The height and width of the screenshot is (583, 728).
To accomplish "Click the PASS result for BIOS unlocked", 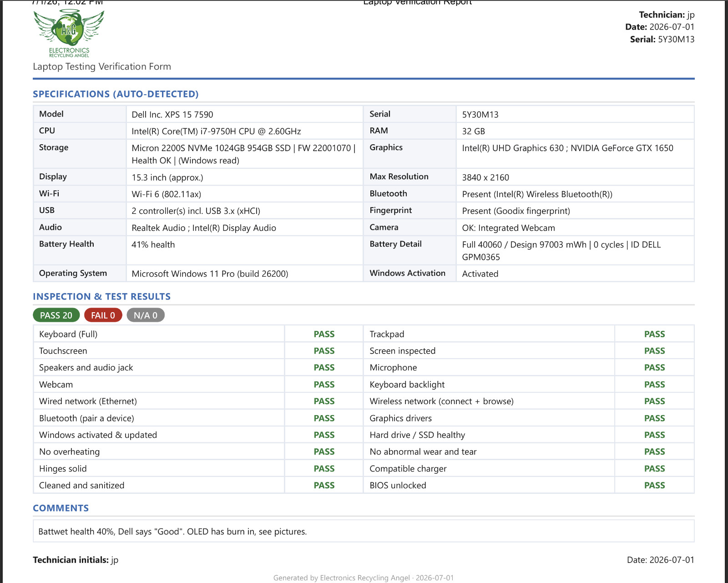I will (x=655, y=486).
